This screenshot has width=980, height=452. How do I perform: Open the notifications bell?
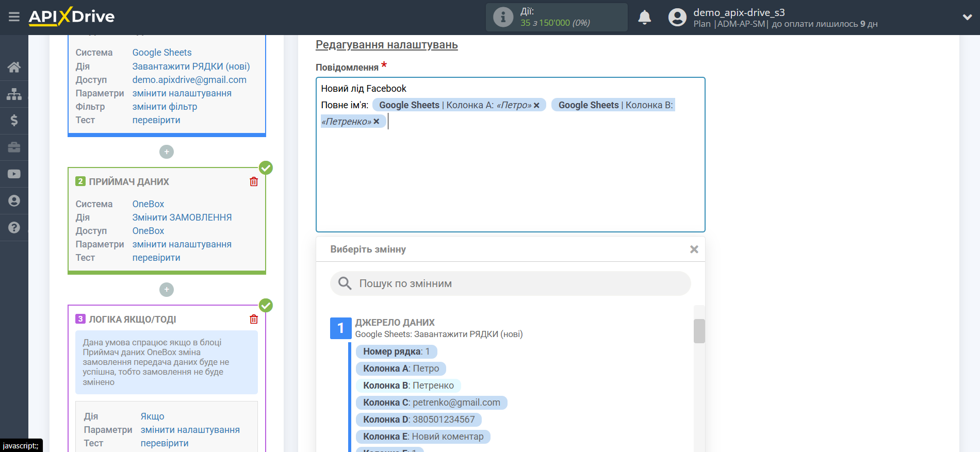645,17
